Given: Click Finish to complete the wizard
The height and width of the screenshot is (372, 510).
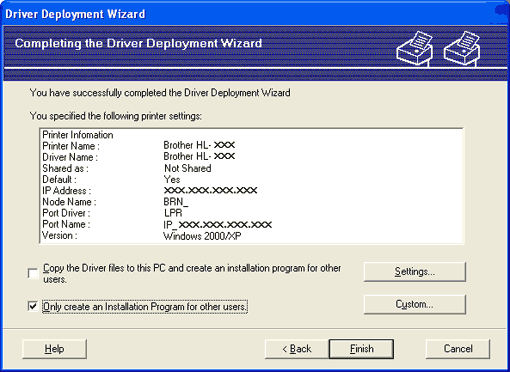Looking at the screenshot, I should (361, 349).
